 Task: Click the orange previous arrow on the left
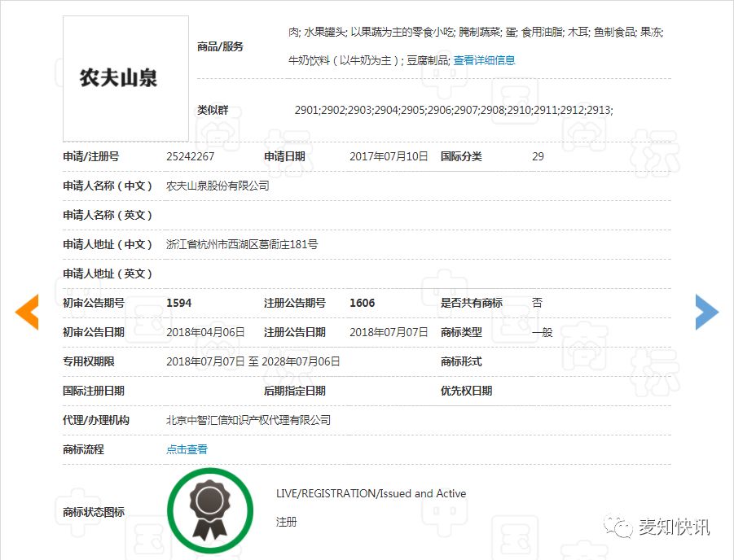coord(27,313)
